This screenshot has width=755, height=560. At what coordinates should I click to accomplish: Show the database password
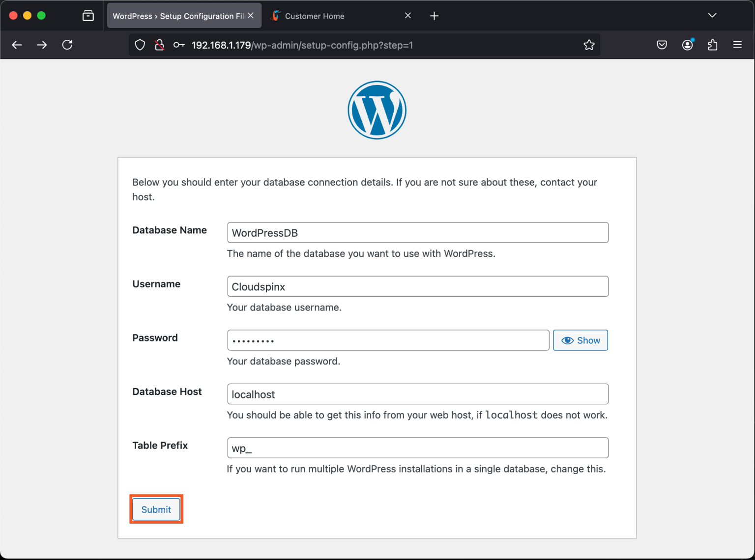[581, 340]
